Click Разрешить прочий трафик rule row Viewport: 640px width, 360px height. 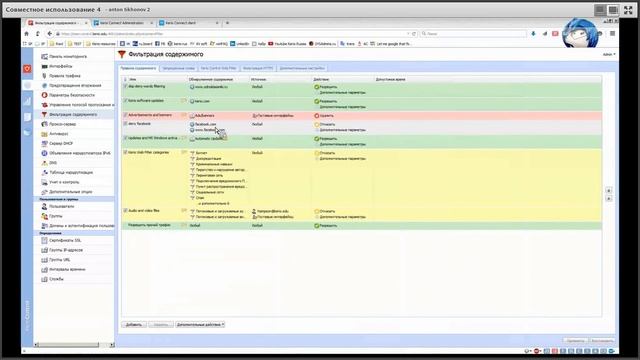(x=362, y=225)
